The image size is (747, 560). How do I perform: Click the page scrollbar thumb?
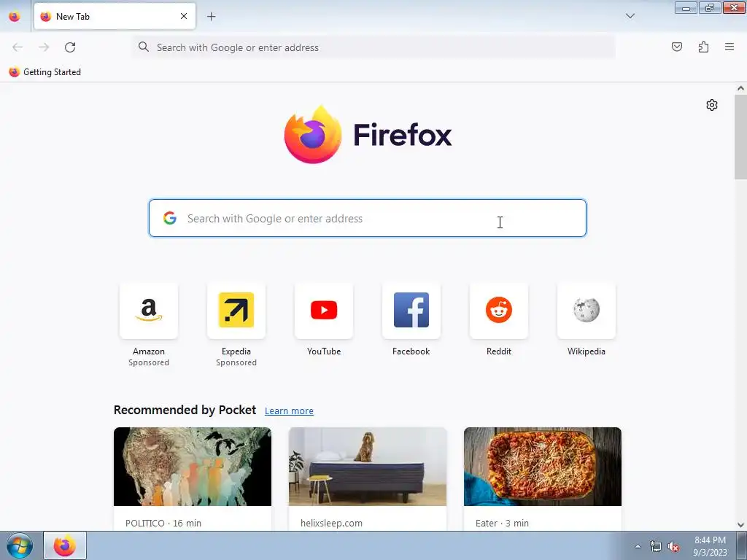tap(740, 138)
